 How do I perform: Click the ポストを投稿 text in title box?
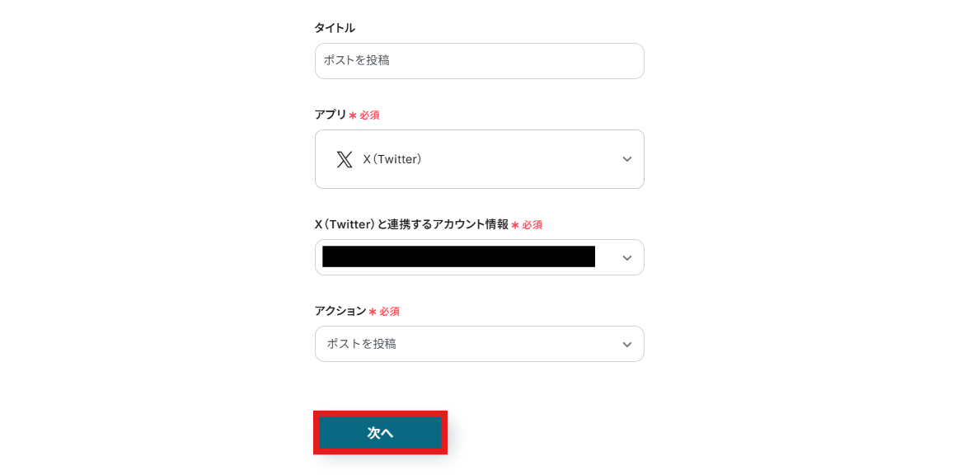(357, 60)
